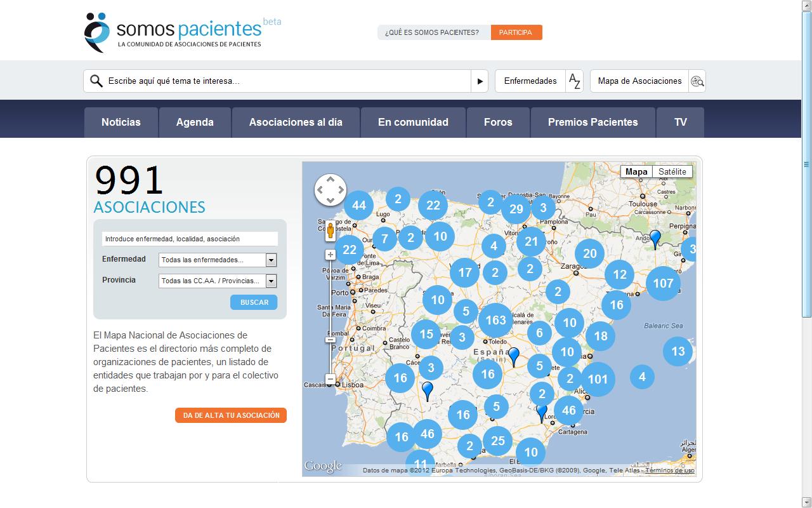The height and width of the screenshot is (508, 812).
Task: Open the 163 associations cluster
Action: tap(496, 320)
